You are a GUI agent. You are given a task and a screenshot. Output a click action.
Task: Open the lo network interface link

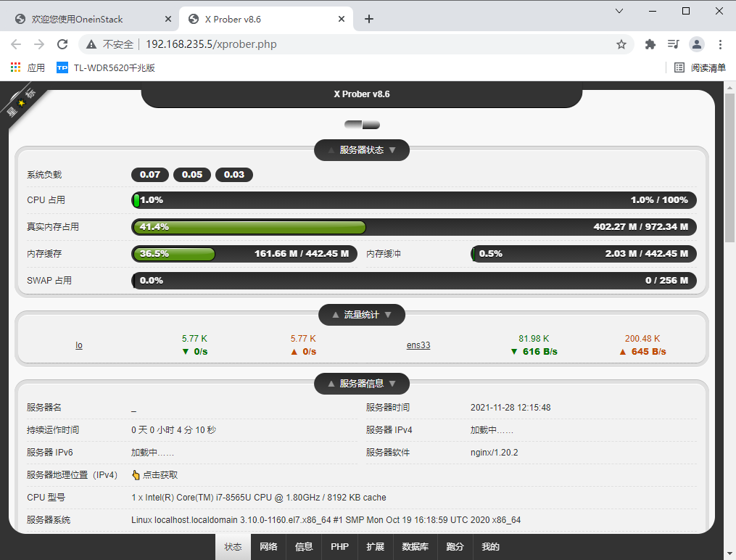click(78, 345)
